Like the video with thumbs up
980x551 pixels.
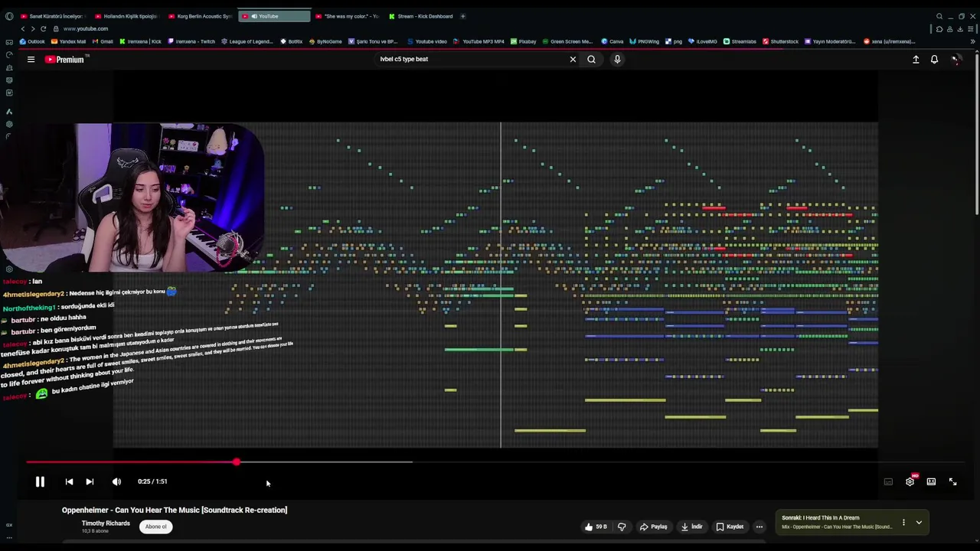tap(596, 527)
